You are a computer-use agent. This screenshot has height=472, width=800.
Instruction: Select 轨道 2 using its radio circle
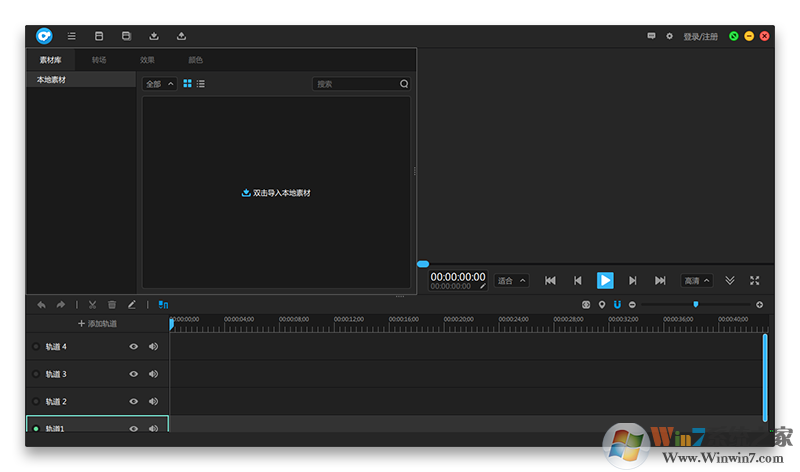(36, 401)
